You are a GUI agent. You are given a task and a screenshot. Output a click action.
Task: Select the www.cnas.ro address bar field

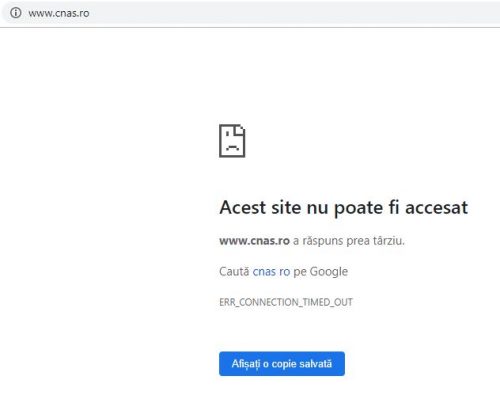(x=251, y=13)
